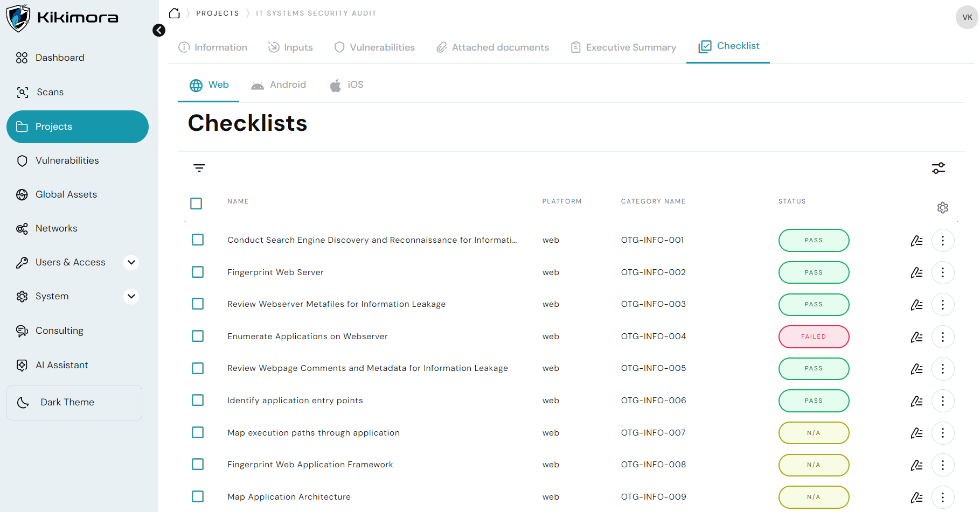
Task: Click the FAILED status badge
Action: coord(814,337)
